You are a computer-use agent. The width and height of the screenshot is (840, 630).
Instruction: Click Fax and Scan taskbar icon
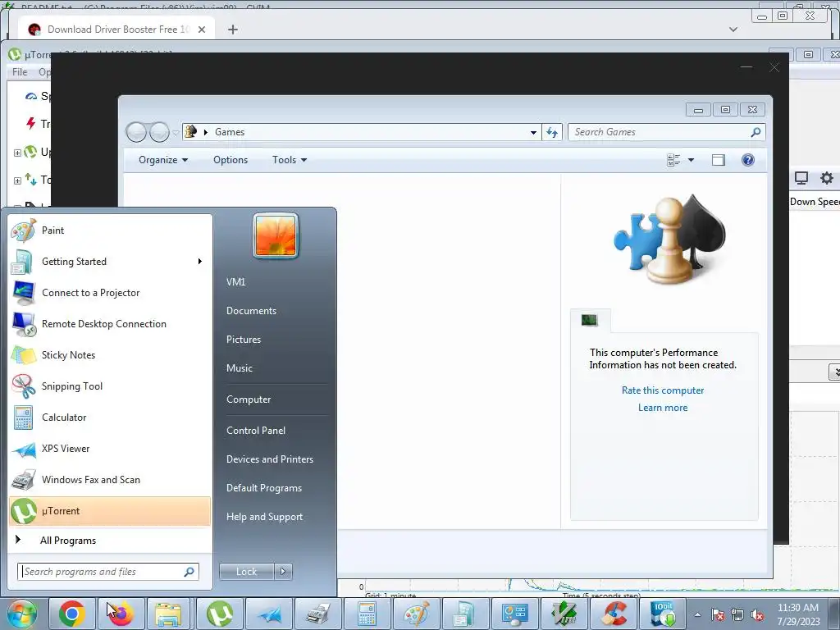point(318,614)
